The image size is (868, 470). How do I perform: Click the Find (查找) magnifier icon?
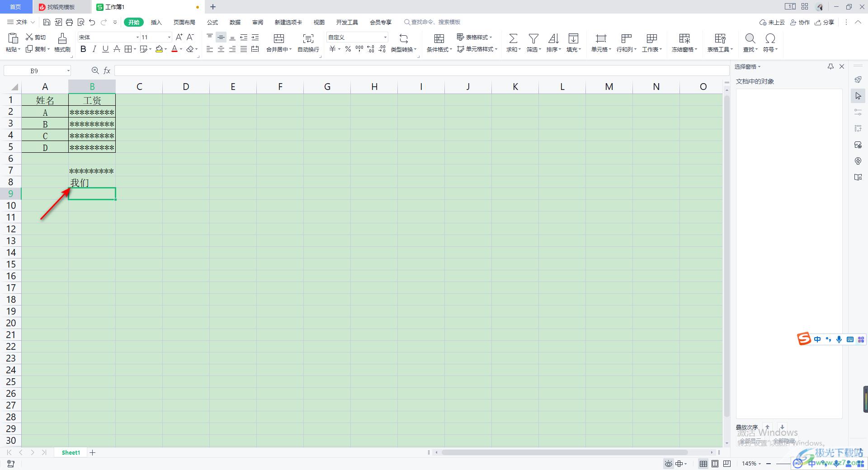(x=750, y=38)
